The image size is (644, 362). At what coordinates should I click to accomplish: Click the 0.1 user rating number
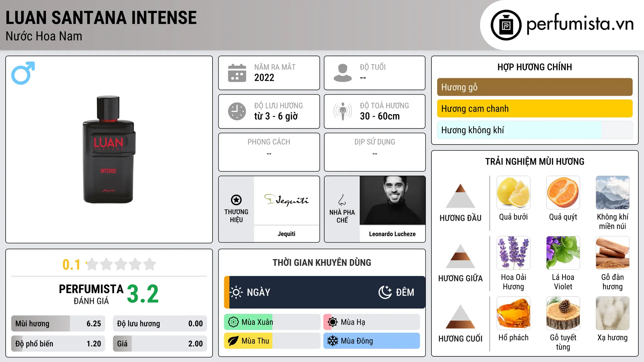pyautogui.click(x=71, y=265)
